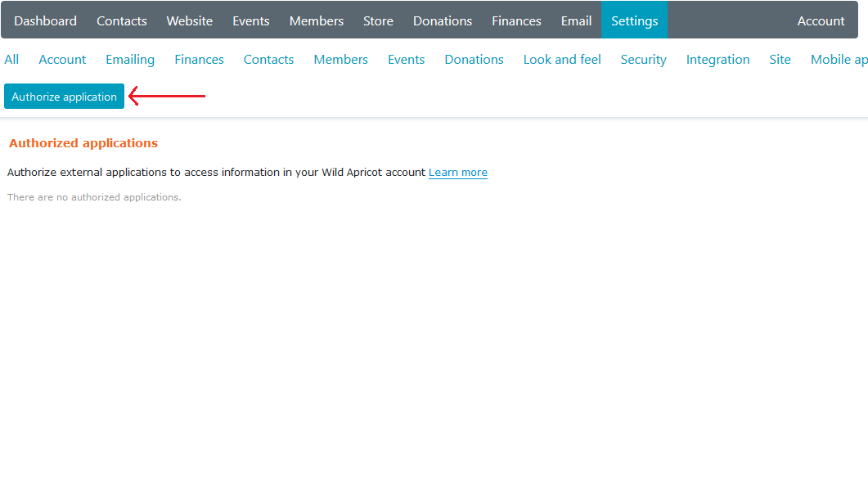Open the Mobile app settings category
Viewport: 868px width, 482px height.
coord(839,59)
